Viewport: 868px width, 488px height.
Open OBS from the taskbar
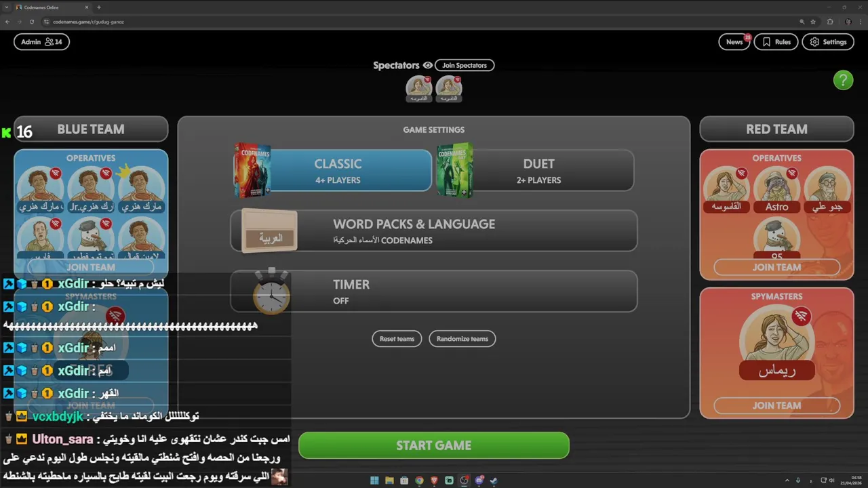pos(464,481)
